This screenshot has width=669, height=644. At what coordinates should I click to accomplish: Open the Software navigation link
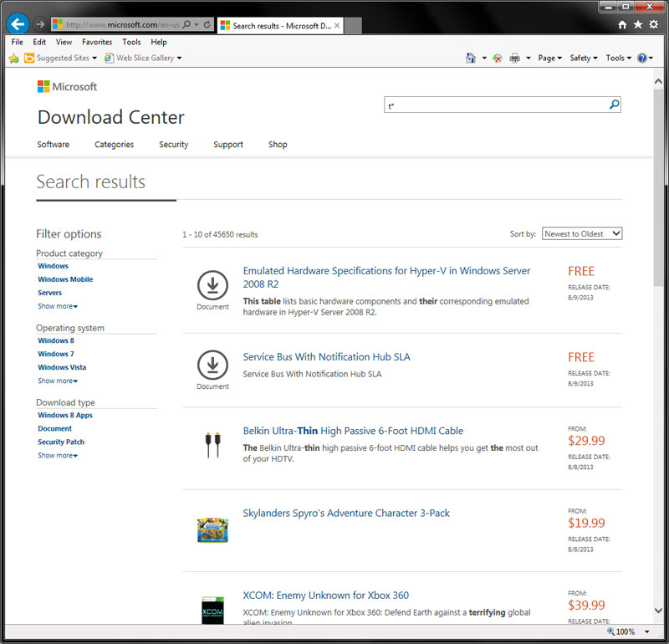(x=54, y=144)
